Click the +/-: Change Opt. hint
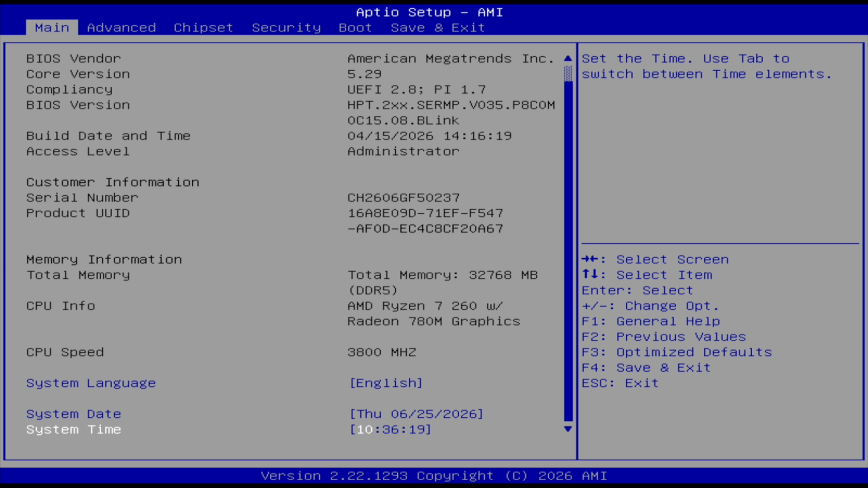The width and height of the screenshot is (868, 488). point(650,306)
